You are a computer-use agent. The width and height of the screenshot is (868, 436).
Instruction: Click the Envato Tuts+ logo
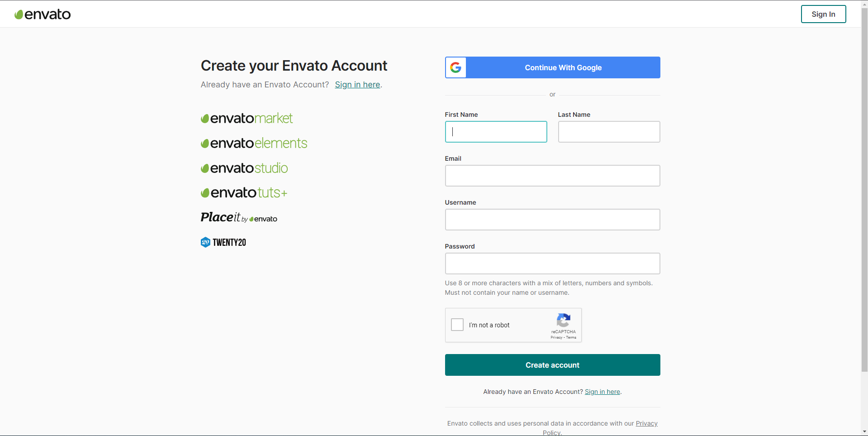pos(243,192)
